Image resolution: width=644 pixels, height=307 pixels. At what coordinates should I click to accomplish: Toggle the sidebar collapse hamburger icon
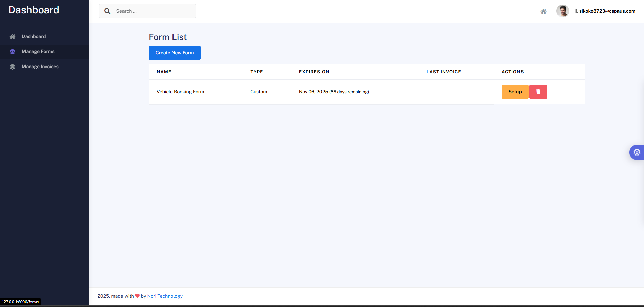79,11
